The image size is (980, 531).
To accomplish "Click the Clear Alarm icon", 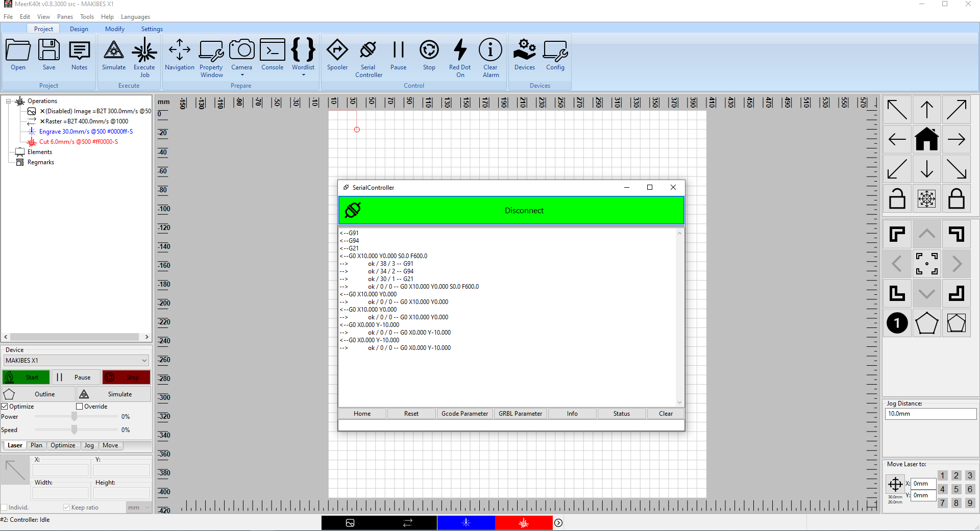I will click(x=491, y=58).
